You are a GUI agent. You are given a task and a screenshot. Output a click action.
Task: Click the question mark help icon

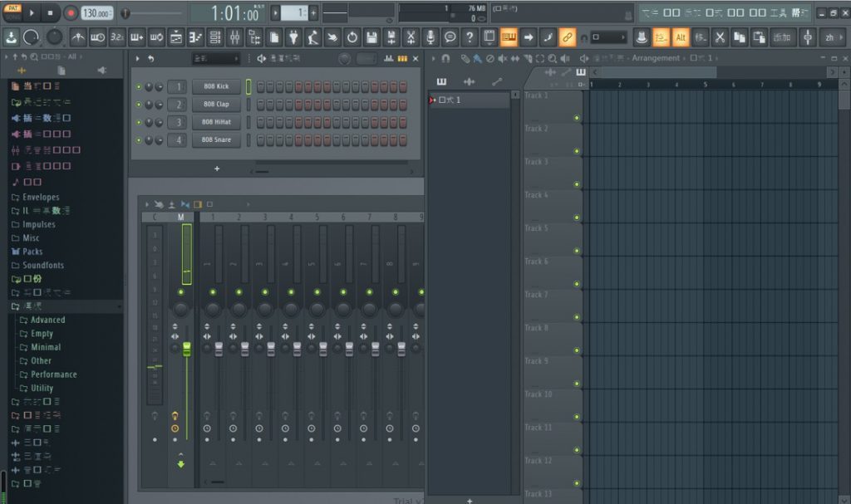click(x=470, y=37)
